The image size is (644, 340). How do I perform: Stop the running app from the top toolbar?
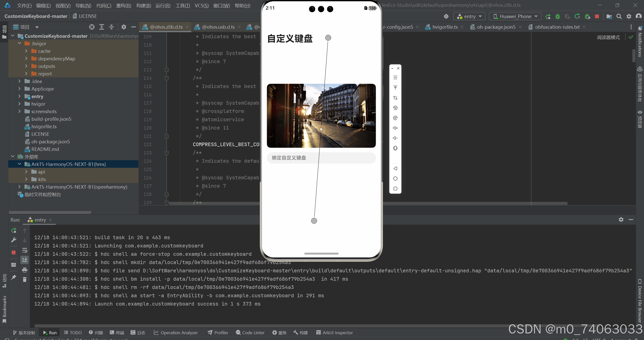point(597,17)
